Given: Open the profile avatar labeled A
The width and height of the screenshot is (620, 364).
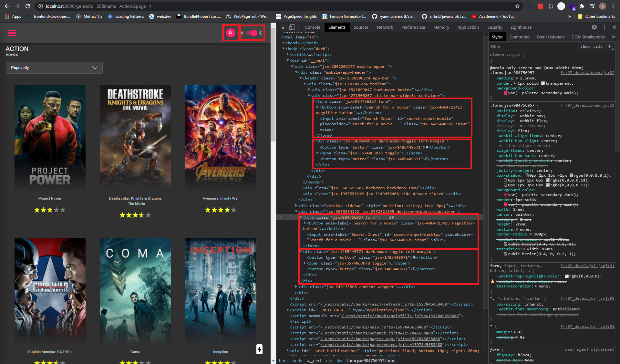Looking at the screenshot, I should 602,6.
